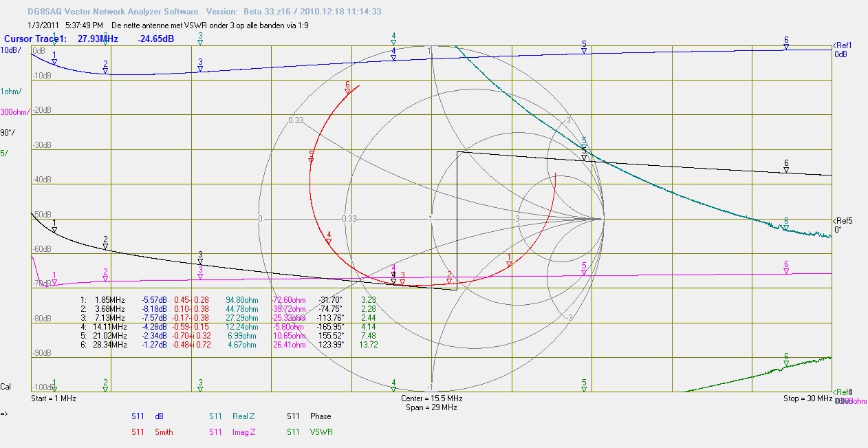Screen dimensions: 868x448
Task: Click the Span = 29 MHz label
Action: tap(432, 407)
